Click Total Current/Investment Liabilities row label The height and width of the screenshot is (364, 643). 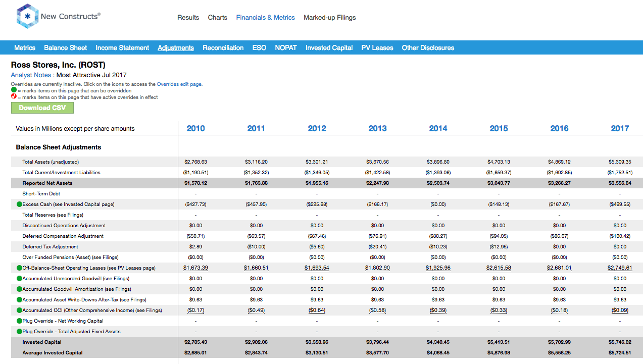click(61, 173)
